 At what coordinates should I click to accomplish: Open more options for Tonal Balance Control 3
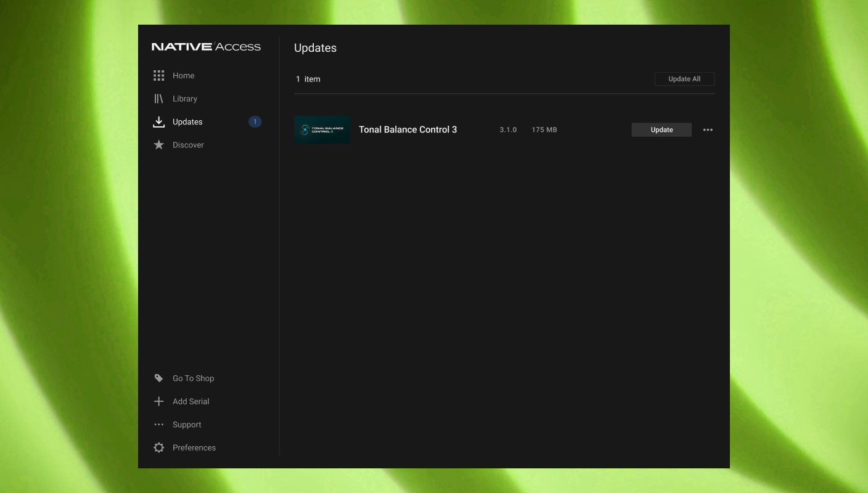point(708,130)
